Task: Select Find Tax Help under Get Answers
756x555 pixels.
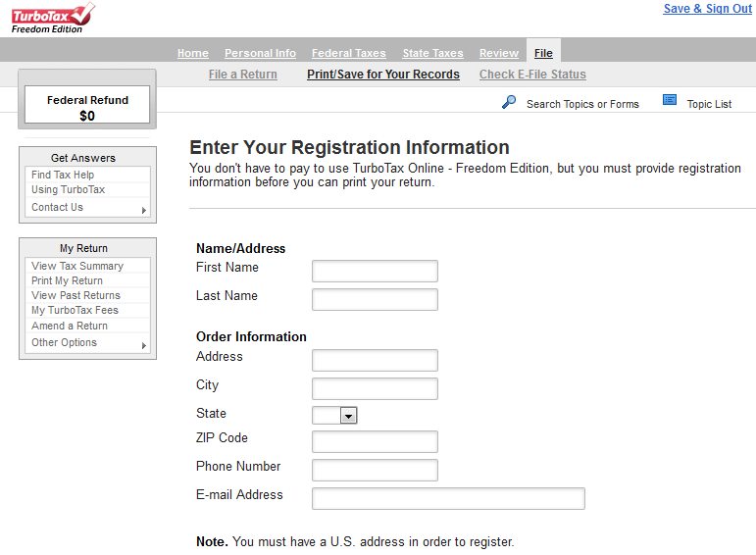Action: (x=63, y=175)
